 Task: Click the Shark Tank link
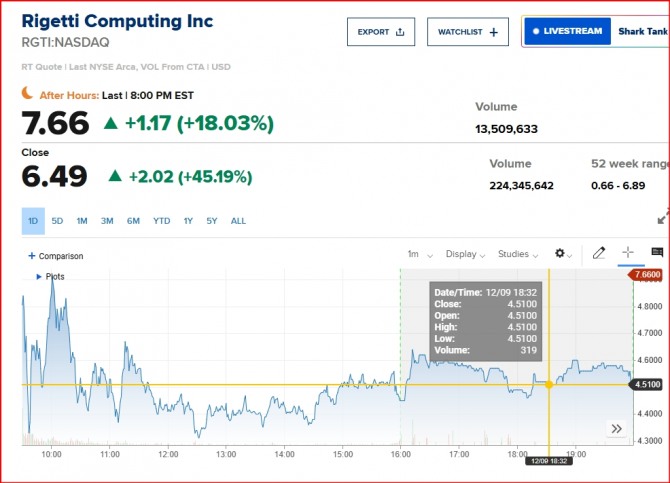coord(643,31)
